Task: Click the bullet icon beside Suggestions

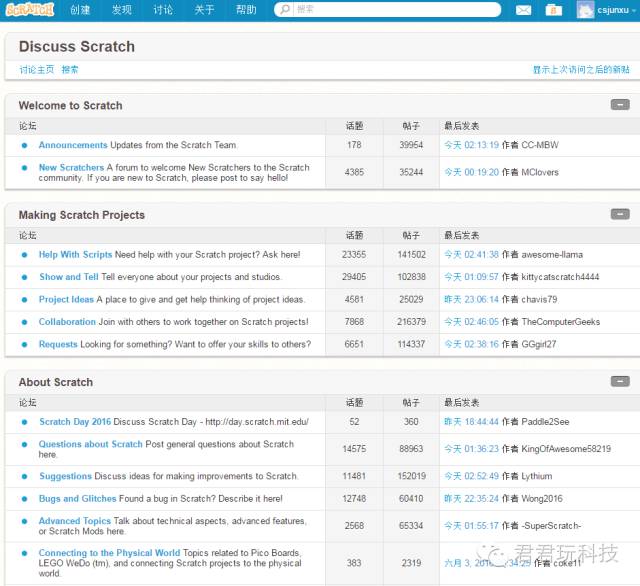Action: tap(24, 476)
